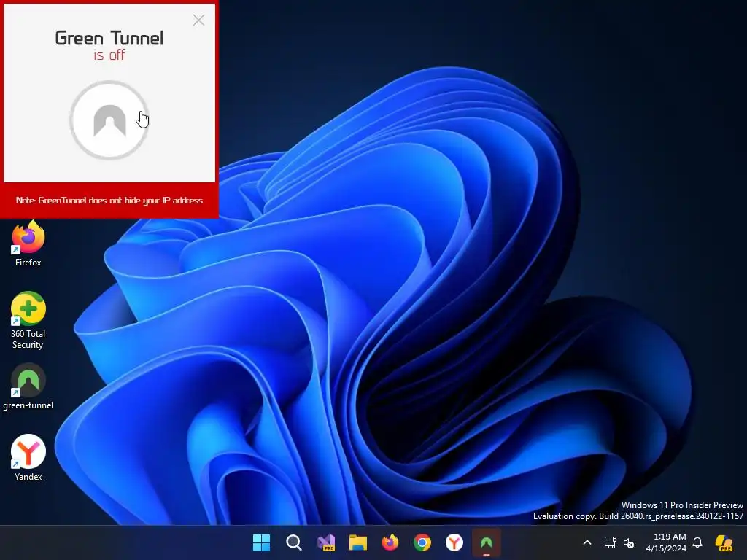Launch Google Chrome from the taskbar
The width and height of the screenshot is (747, 560).
(x=422, y=542)
